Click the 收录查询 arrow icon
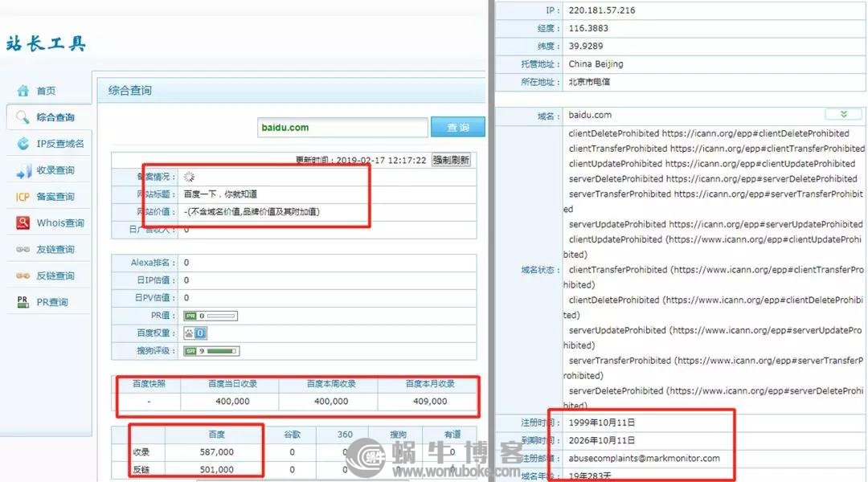This screenshot has width=868, height=482. point(23,170)
